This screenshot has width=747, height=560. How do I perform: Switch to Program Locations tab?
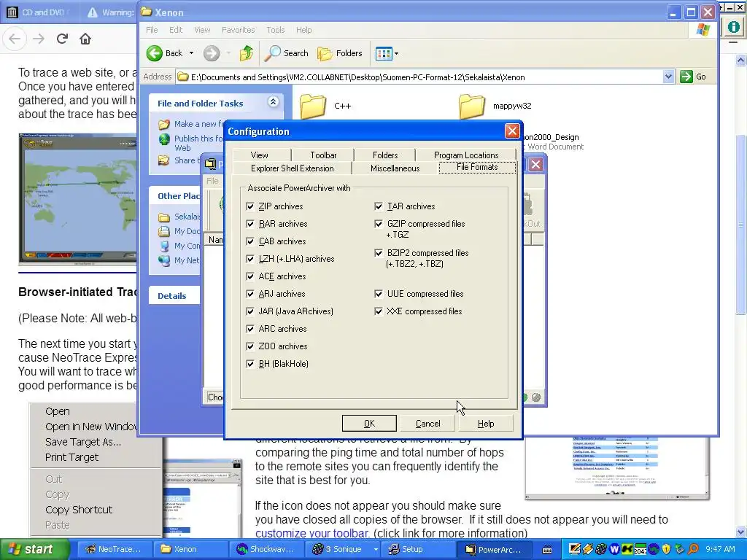(466, 155)
